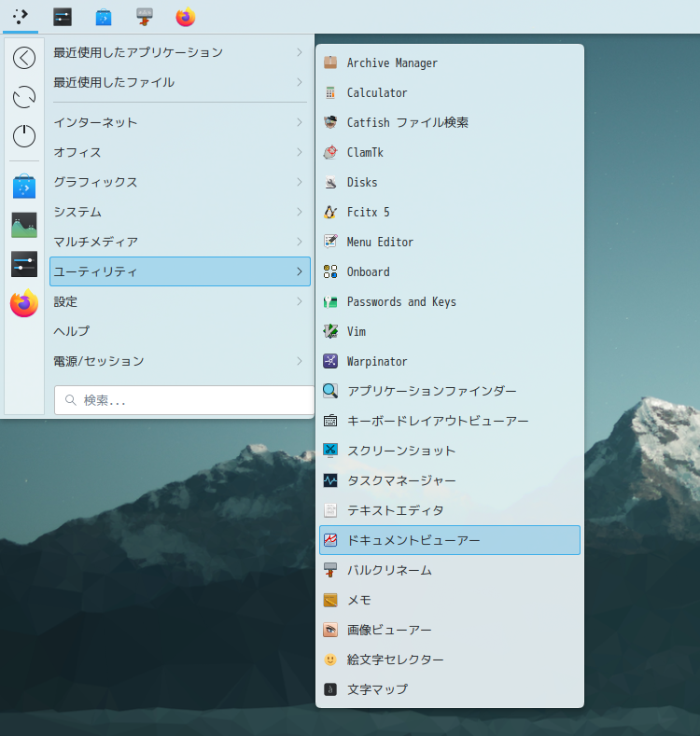This screenshot has height=736, width=700.
Task: Click the オフィス label
Action: [x=77, y=153]
